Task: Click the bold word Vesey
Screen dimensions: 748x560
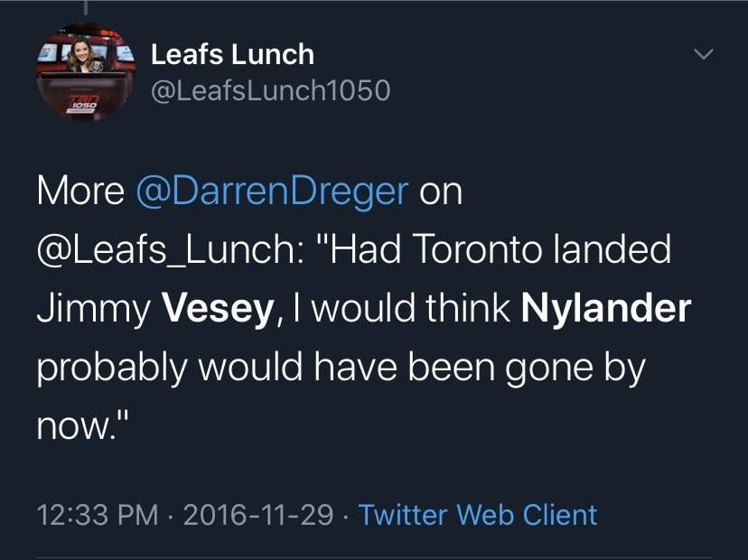Action: pyautogui.click(x=217, y=309)
